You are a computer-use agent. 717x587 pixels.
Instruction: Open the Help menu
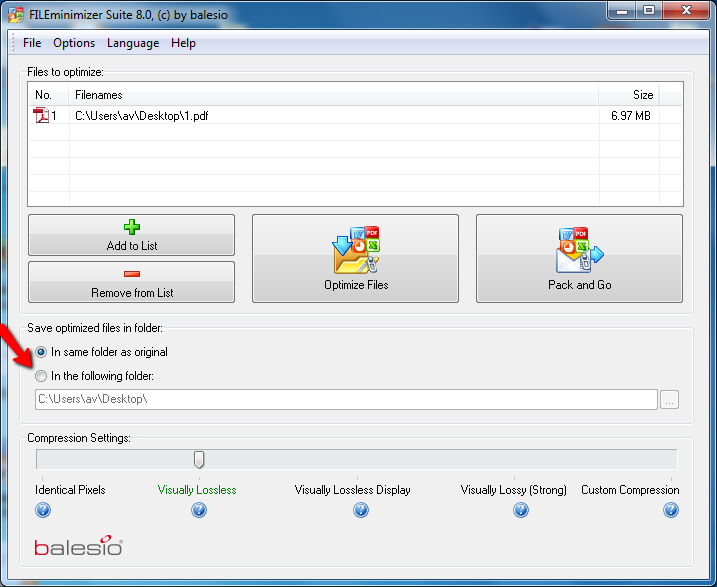(183, 43)
